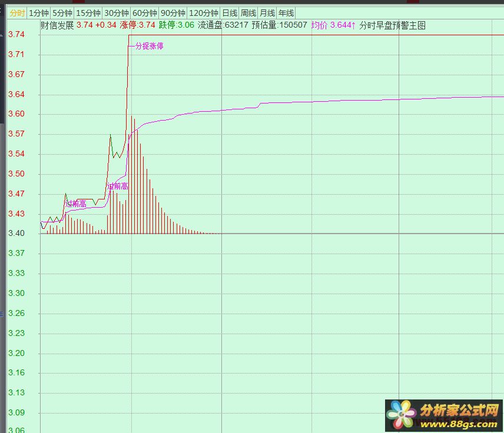Switch to 年线 yearly chart tab
504x433 pixels.
pos(286,13)
